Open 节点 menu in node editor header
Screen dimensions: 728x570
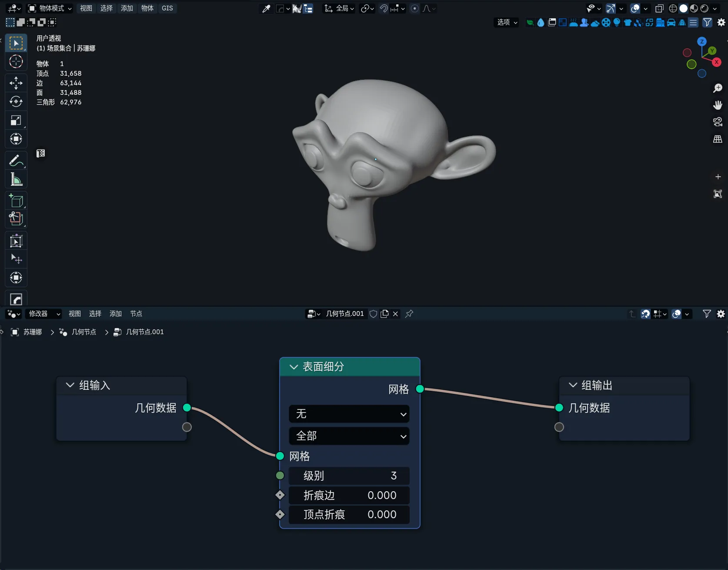click(136, 314)
